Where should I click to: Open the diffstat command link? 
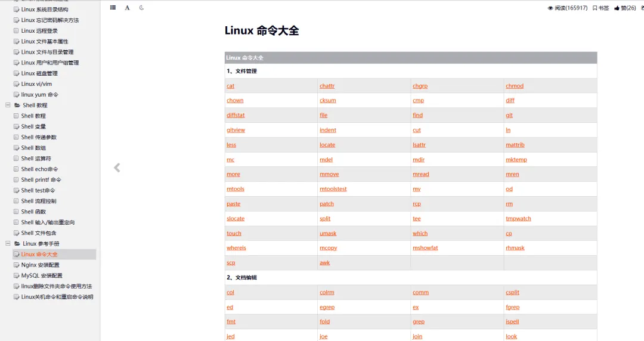(x=236, y=115)
